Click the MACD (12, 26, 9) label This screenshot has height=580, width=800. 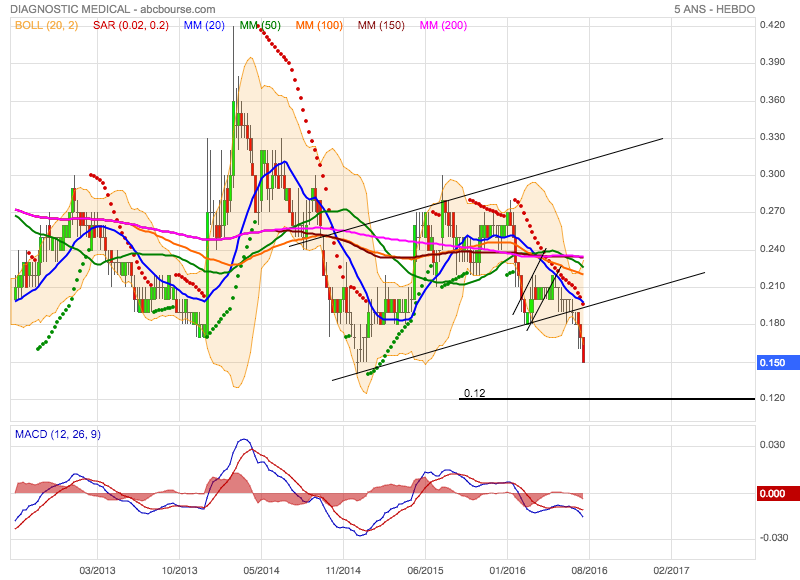click(58, 434)
